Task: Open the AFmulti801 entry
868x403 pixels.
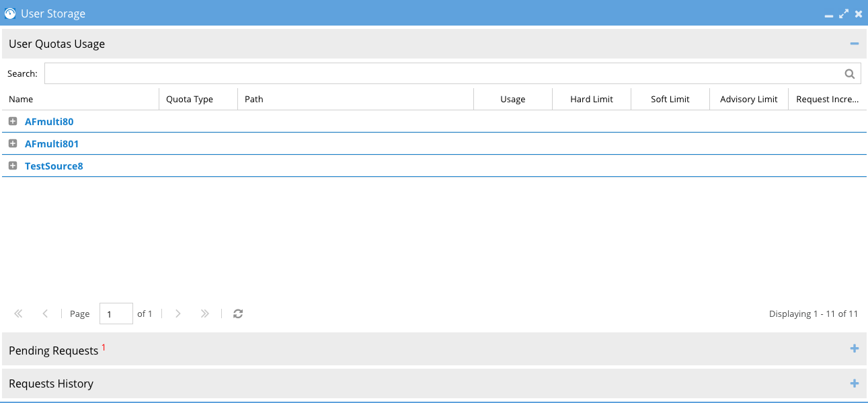Action: coord(52,144)
